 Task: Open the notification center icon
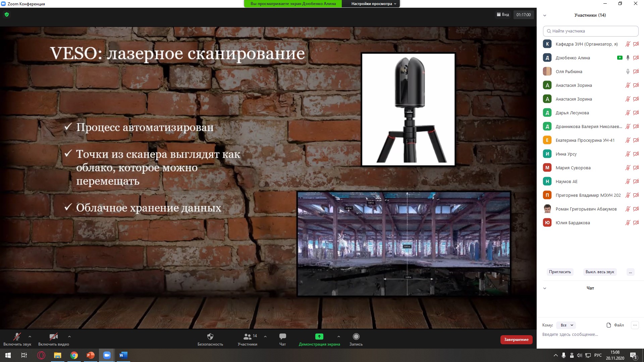click(x=633, y=356)
